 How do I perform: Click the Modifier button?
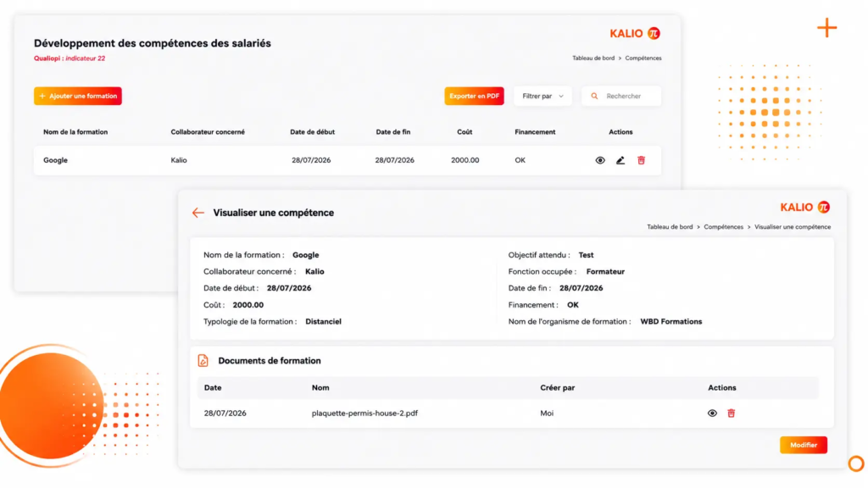click(x=804, y=445)
